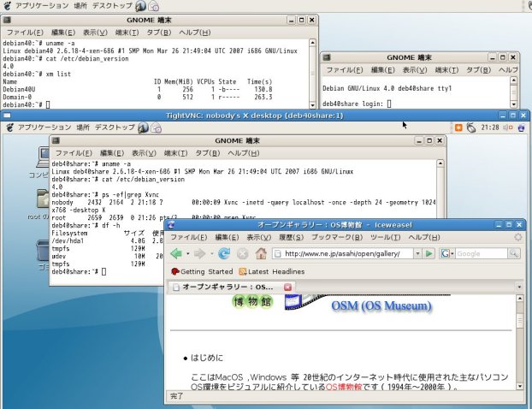The width and height of the screenshot is (532, 409).
Task: Click the 21:28 clock in VNC panel
Action: (489, 127)
